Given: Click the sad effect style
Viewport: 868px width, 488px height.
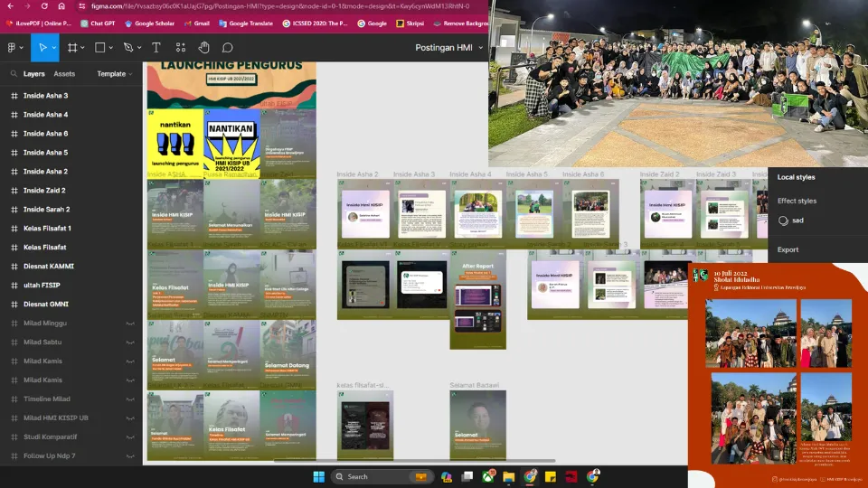Looking at the screenshot, I should click(x=797, y=221).
